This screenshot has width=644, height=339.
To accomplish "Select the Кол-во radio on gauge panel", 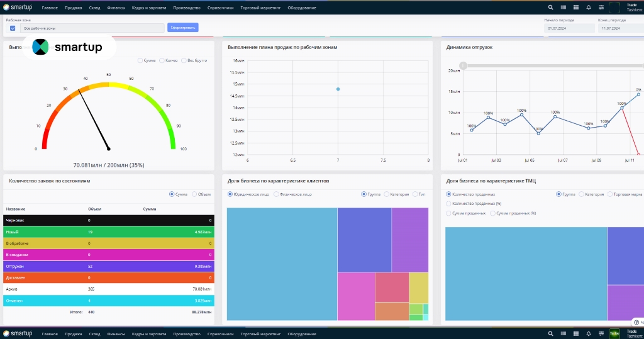I will point(162,60).
